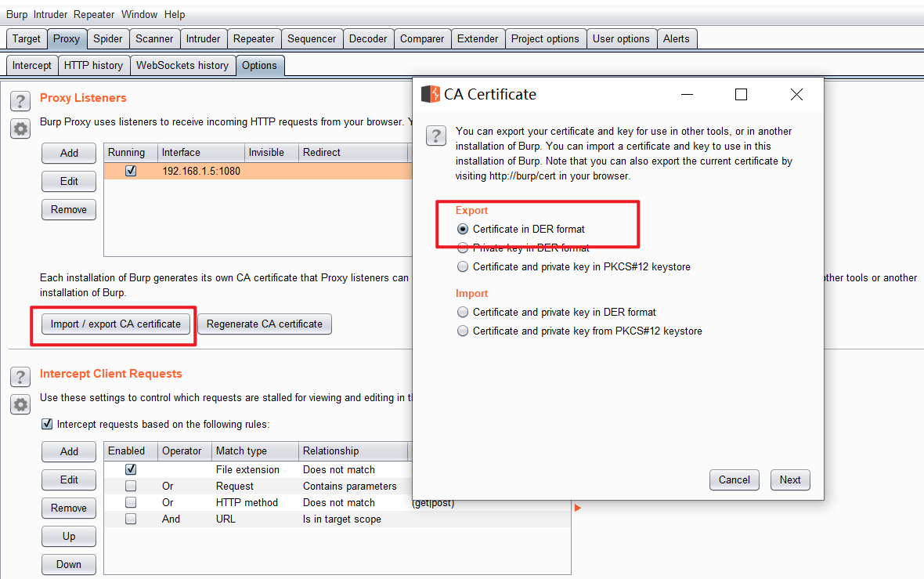Image resolution: width=924 pixels, height=579 pixels.
Task: Switch to the Proxy tab
Action: coord(67,39)
